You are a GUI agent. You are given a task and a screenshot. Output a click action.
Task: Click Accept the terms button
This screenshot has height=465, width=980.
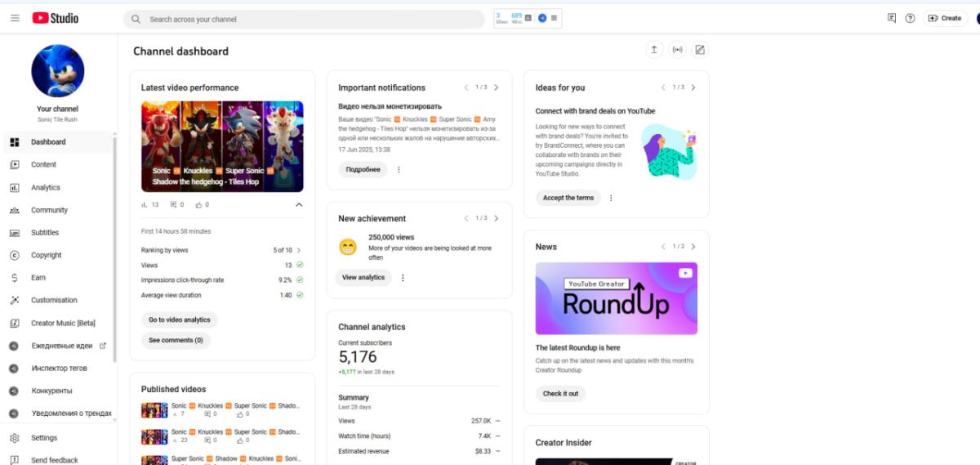pos(568,198)
